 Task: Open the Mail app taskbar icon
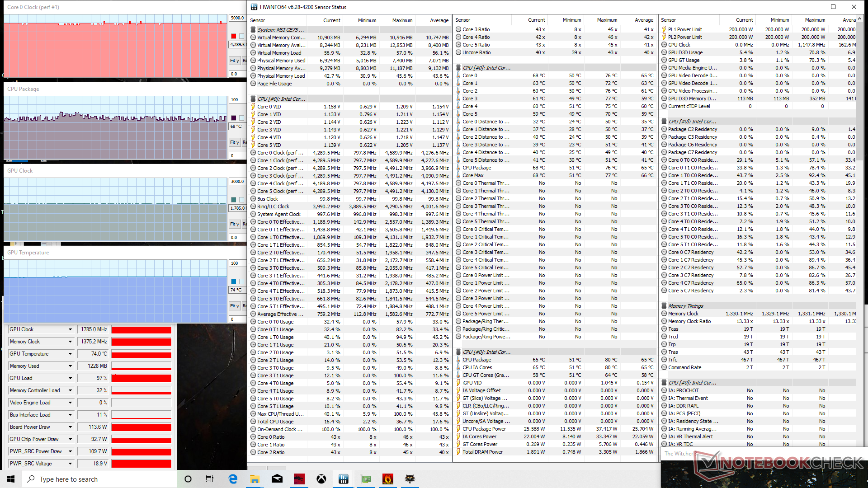277,479
